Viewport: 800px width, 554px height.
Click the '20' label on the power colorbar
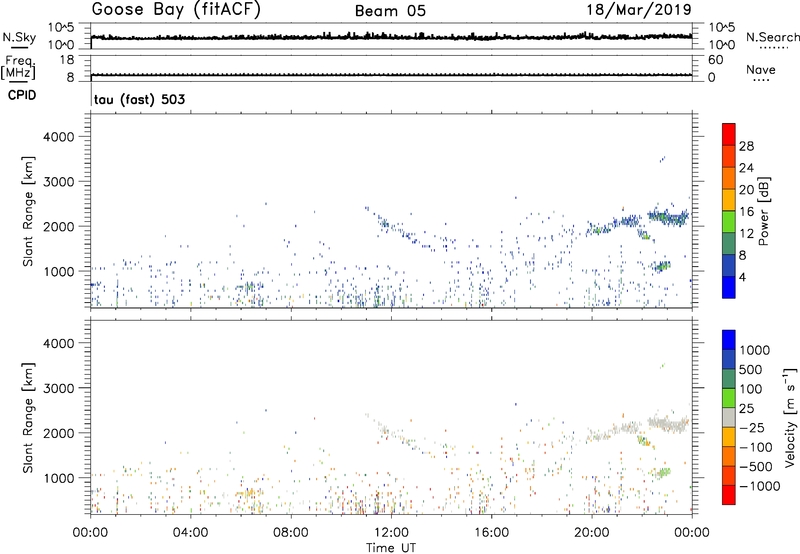click(746, 190)
